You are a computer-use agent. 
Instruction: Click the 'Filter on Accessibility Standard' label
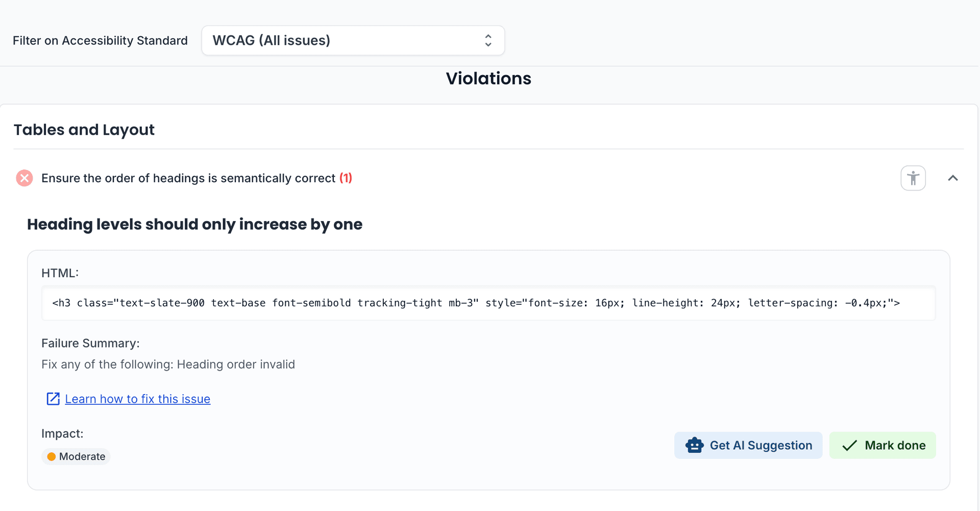pyautogui.click(x=100, y=40)
